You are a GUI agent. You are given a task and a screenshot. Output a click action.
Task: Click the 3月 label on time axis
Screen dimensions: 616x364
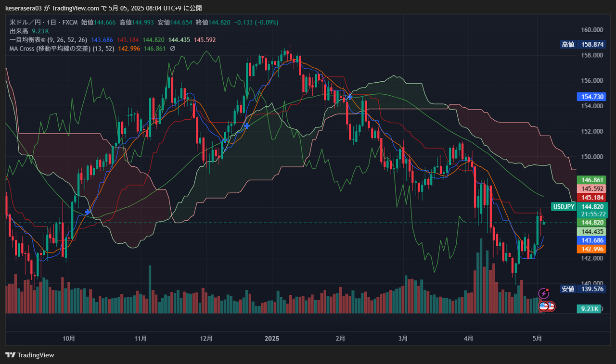[403, 339]
